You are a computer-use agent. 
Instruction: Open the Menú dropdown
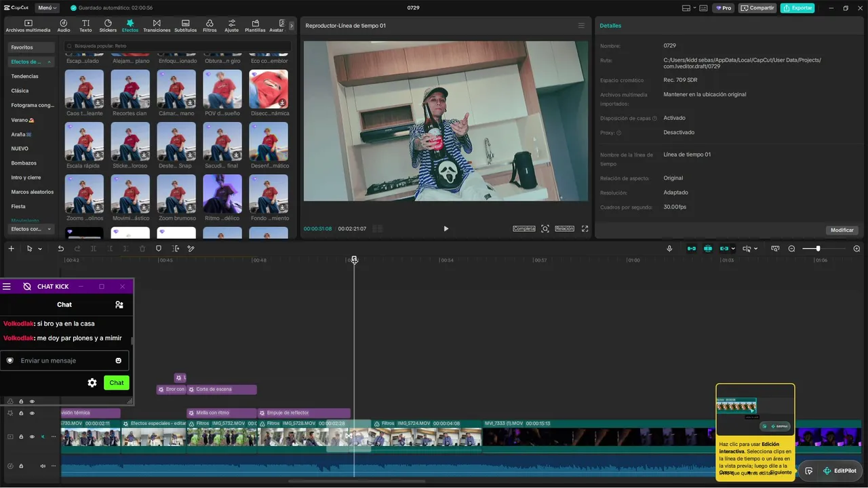coord(47,8)
